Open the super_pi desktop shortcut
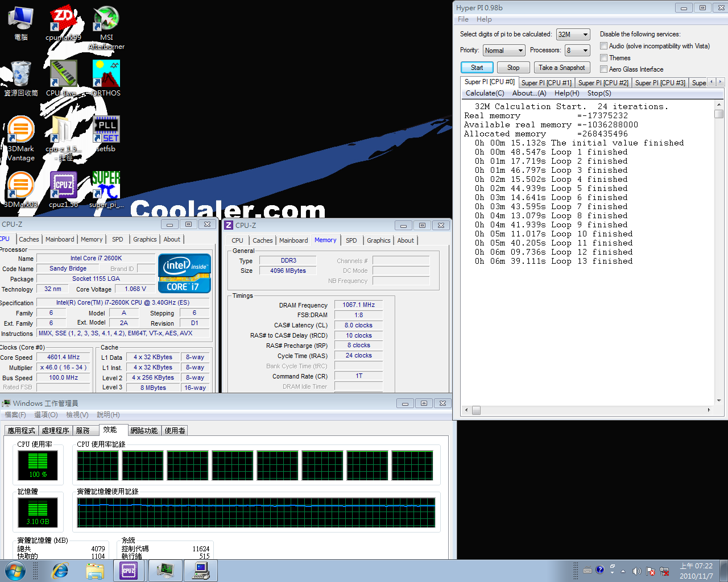This screenshot has width=728, height=582. (x=106, y=190)
